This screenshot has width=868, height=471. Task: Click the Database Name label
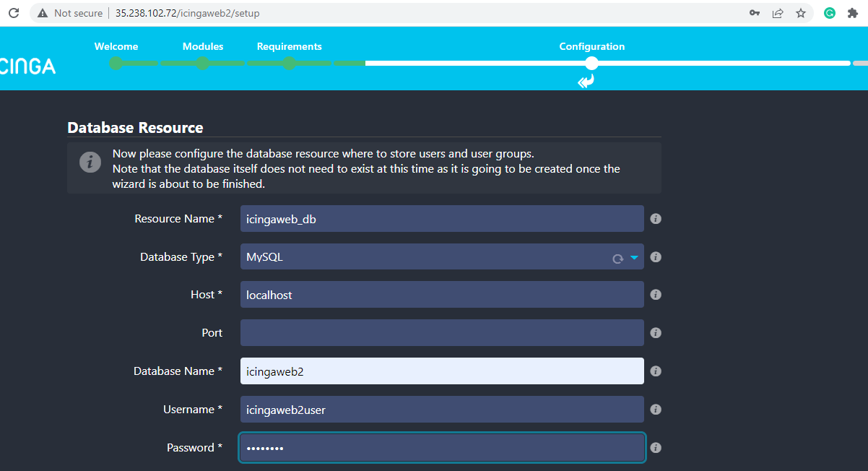pos(178,371)
